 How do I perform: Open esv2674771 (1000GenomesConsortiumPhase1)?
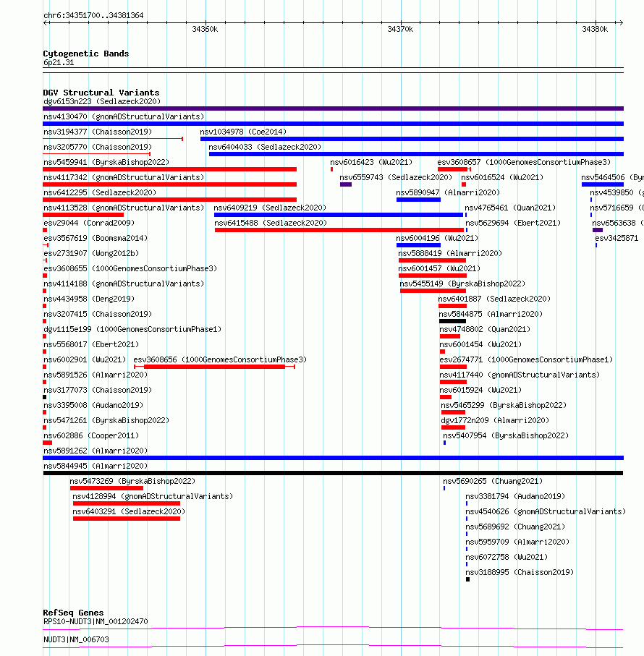pyautogui.click(x=526, y=359)
